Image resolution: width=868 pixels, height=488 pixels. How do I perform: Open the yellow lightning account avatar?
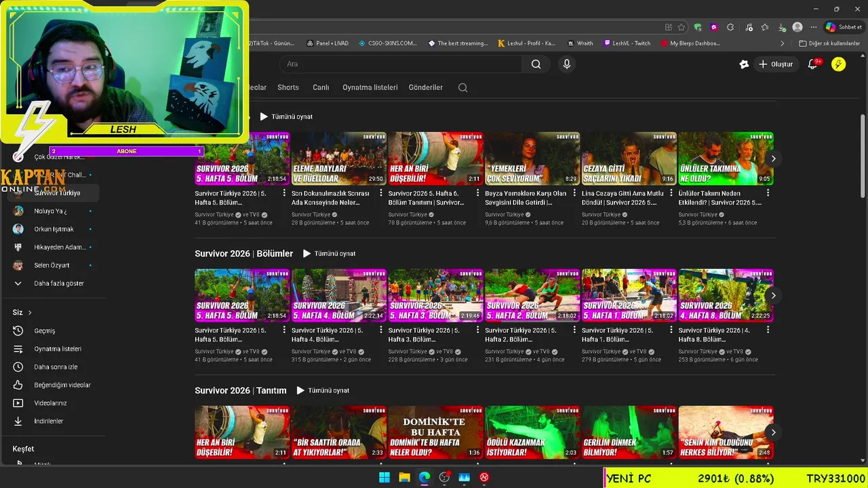(839, 64)
